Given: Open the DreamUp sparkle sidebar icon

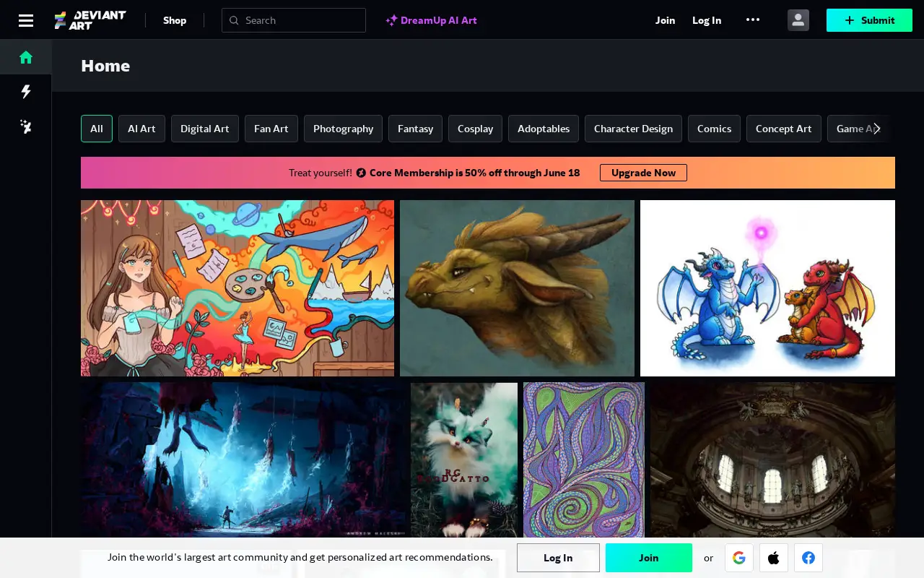Looking at the screenshot, I should [x=26, y=127].
